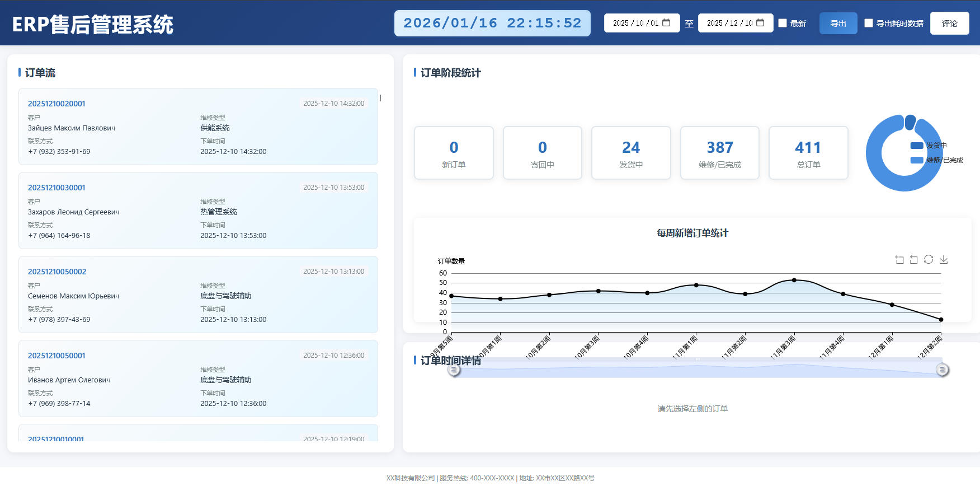Screen dimensions: 980x486
Task: Open order 20251210030001 card
Action: (198, 211)
